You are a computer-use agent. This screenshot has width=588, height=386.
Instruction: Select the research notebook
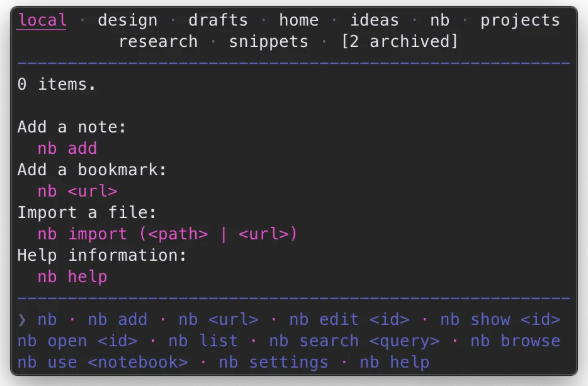pyautogui.click(x=158, y=41)
